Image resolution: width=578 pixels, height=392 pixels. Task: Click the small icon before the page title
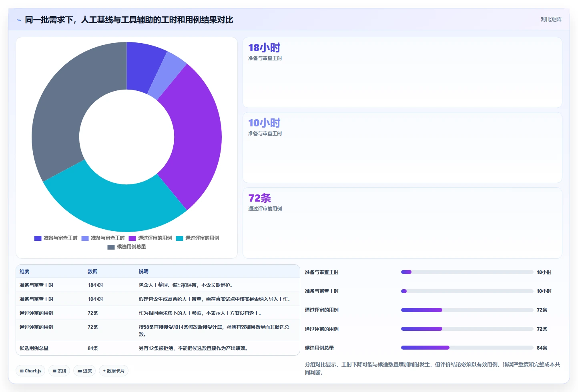tap(19, 20)
